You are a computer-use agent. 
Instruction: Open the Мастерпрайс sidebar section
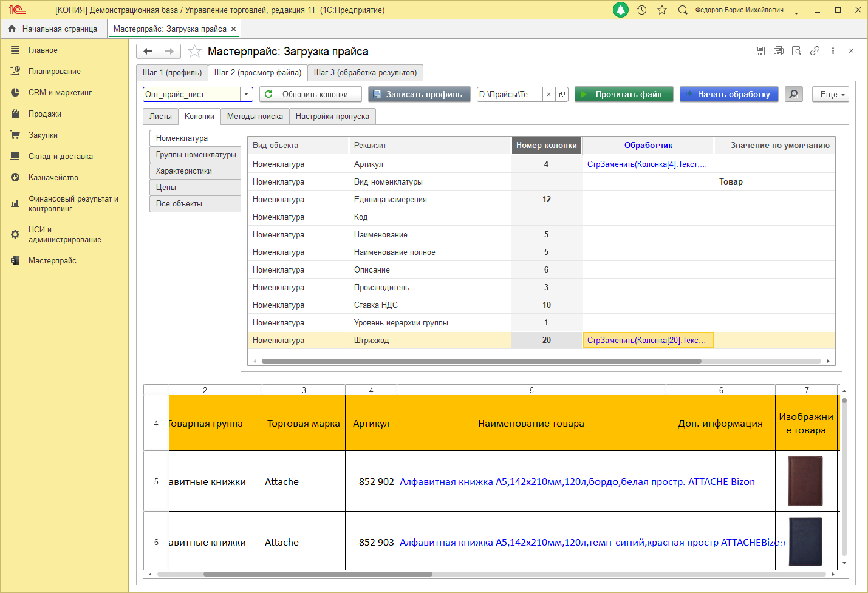(x=52, y=260)
